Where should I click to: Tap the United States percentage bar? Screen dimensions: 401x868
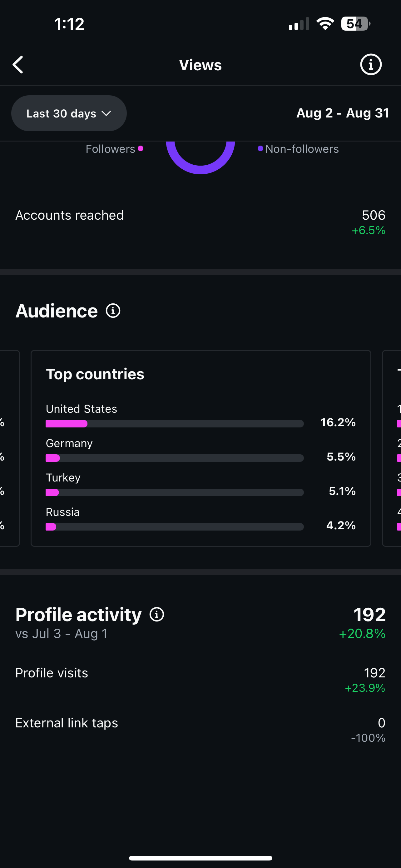(x=174, y=424)
